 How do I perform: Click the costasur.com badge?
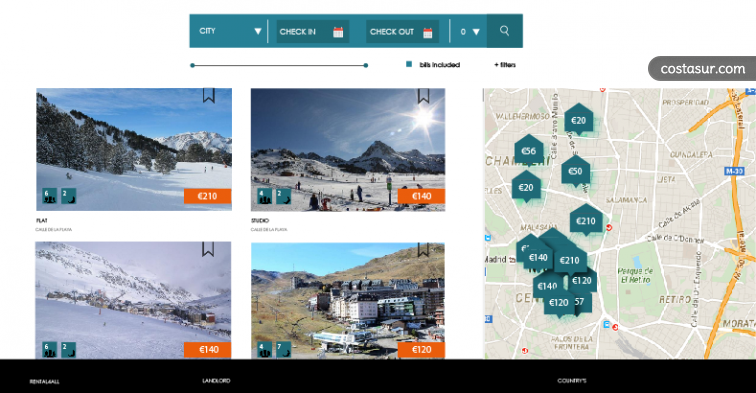pos(702,68)
